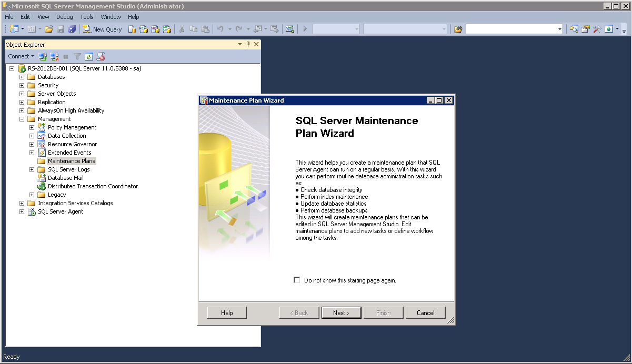Click the Distributed Transaction Coordinator icon
Viewport: 632px width, 364px height.
pos(42,186)
